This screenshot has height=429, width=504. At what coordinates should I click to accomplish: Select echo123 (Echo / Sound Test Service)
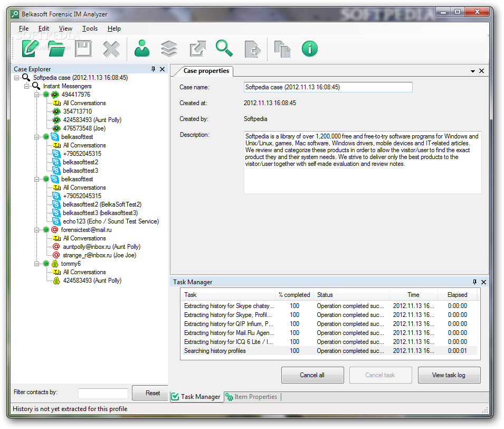[111, 221]
